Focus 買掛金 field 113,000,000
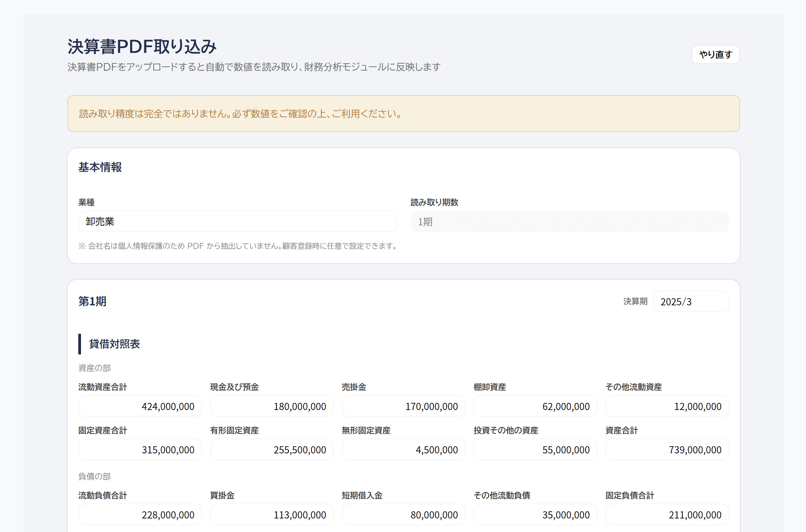The height and width of the screenshot is (532, 806). pos(271,515)
